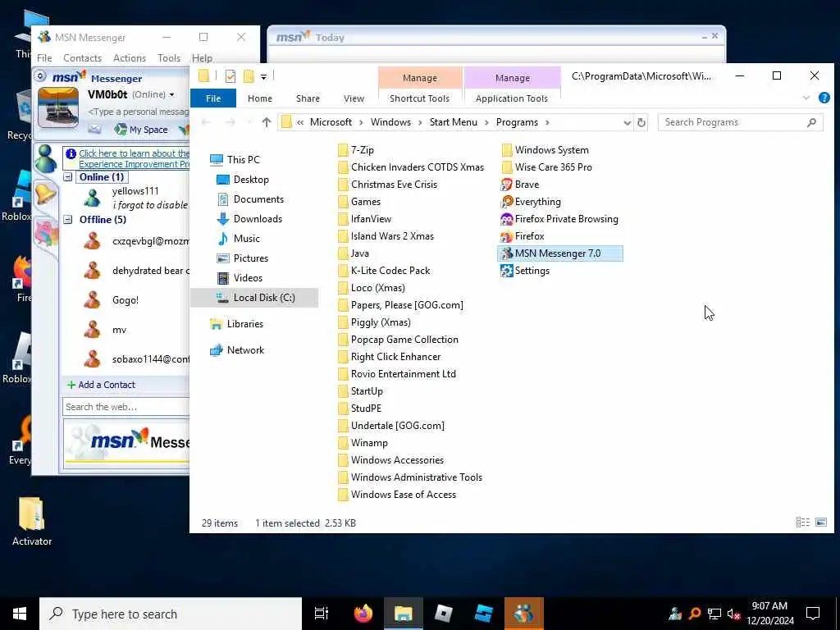Go up one folder level

267,122
